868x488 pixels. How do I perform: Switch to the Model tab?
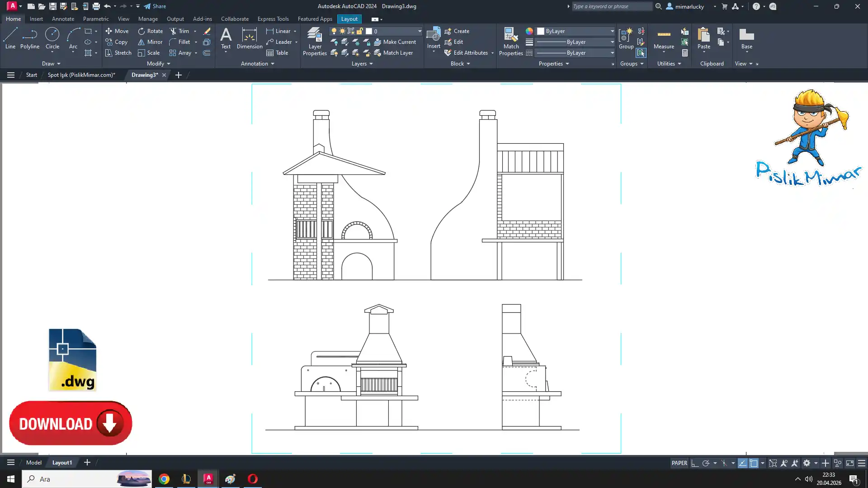(34, 463)
